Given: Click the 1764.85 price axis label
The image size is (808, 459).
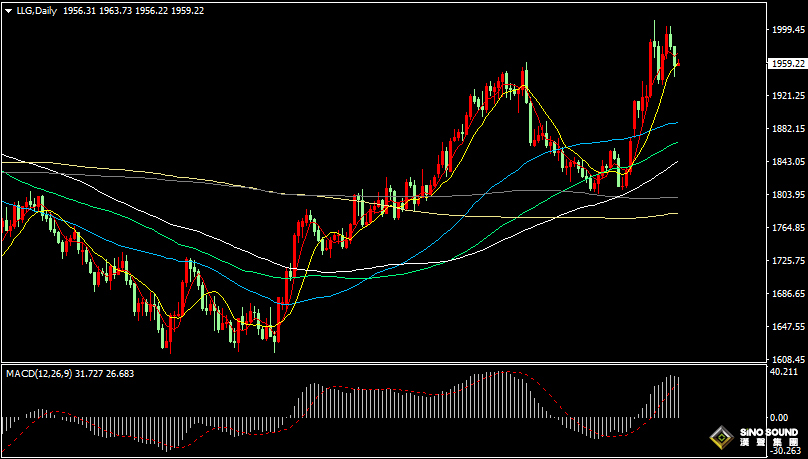Looking at the screenshot, I should coord(788,228).
